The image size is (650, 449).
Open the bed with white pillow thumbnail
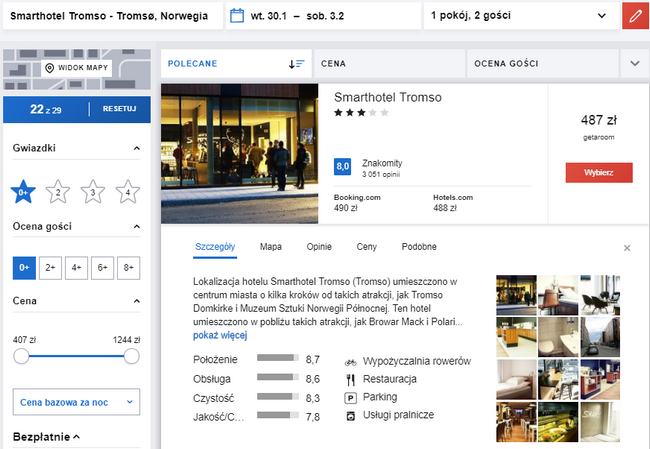pos(516,380)
